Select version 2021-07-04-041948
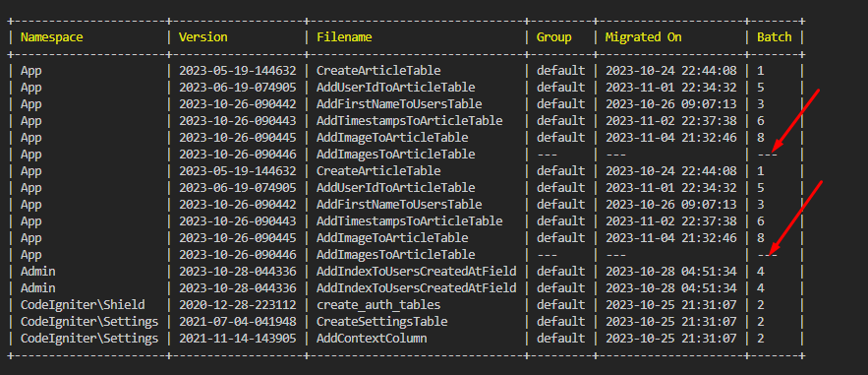Image resolution: width=868 pixels, height=375 pixels. coord(237,322)
